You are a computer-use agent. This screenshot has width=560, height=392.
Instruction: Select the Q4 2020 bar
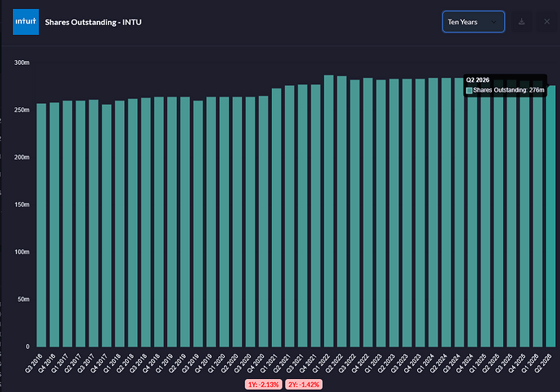(264, 222)
